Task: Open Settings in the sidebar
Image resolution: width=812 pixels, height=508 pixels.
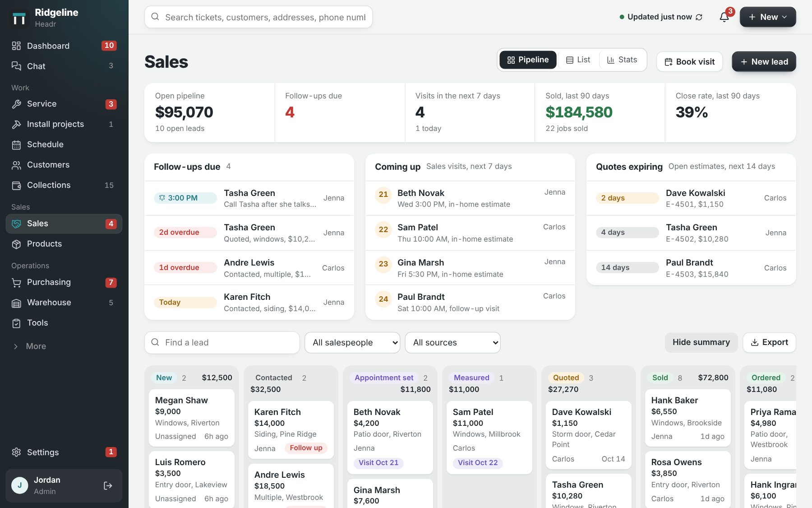Action: pyautogui.click(x=64, y=452)
